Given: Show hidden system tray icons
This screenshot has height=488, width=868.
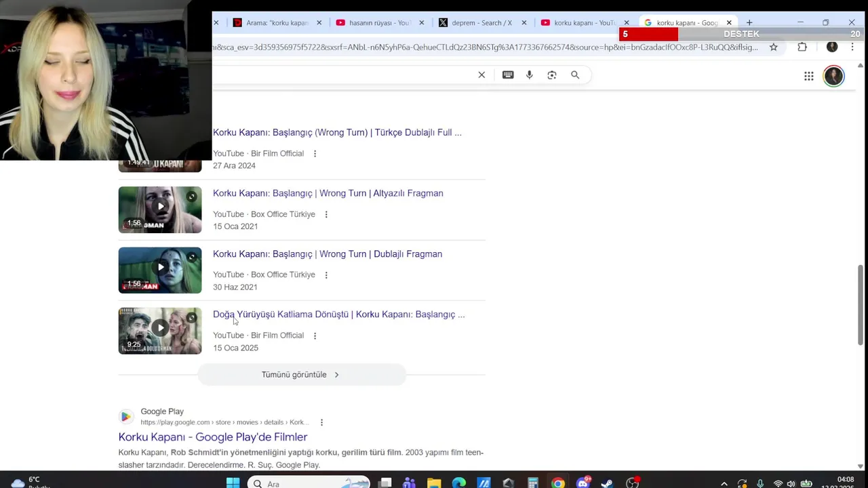Looking at the screenshot, I should pyautogui.click(x=724, y=483).
